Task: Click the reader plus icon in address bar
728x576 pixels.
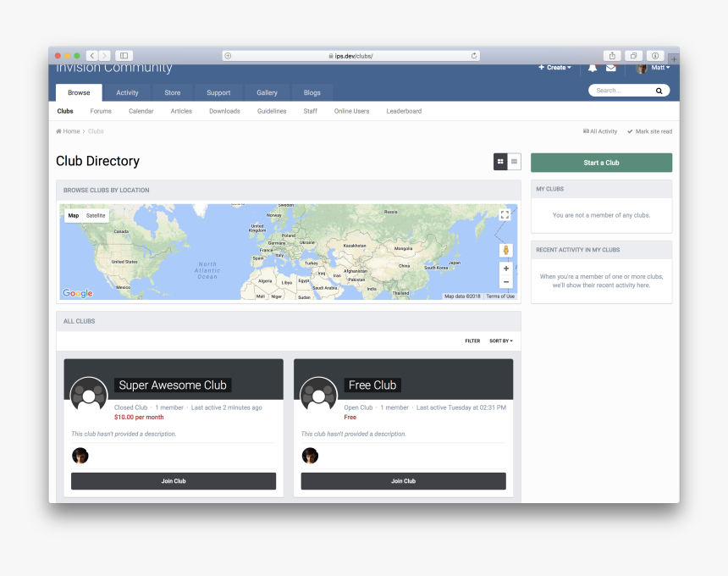Action: point(228,56)
